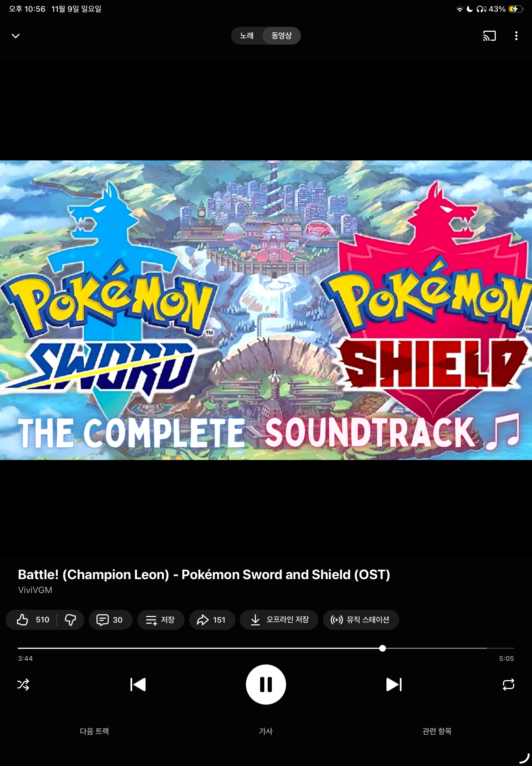Dislike the track with thumbs down
532x766 pixels.
(x=70, y=620)
